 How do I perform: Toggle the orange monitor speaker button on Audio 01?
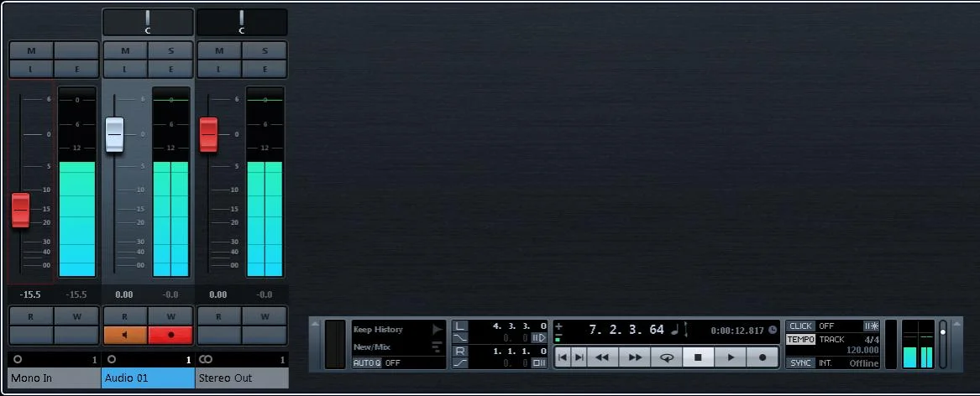(x=125, y=335)
